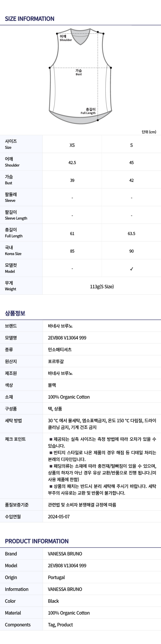Select the Korea Size value 90

(x=131, y=251)
